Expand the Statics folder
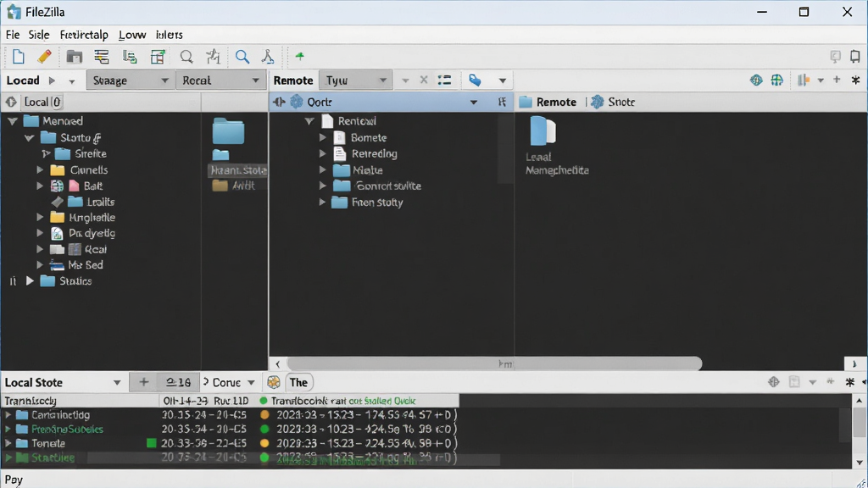868x488 pixels. (x=30, y=281)
